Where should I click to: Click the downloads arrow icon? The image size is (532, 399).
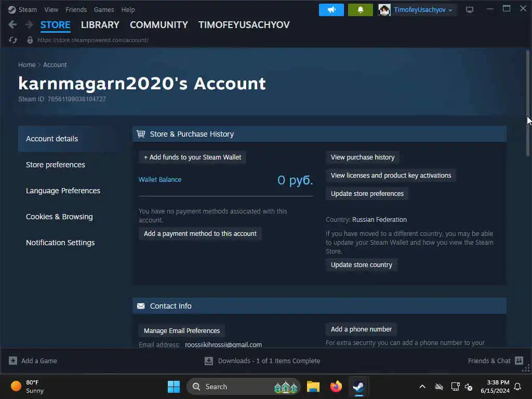(x=209, y=361)
